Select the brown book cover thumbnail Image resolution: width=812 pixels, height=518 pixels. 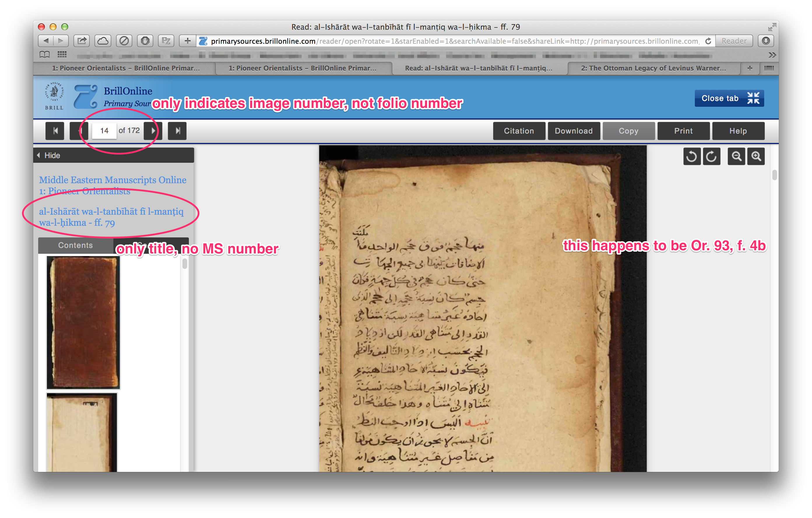coord(83,322)
